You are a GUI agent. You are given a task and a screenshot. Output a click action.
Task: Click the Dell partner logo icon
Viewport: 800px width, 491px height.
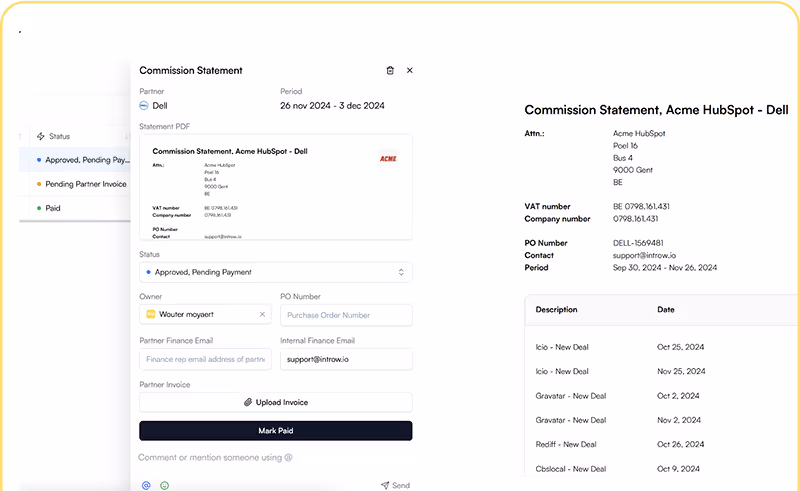pos(144,106)
